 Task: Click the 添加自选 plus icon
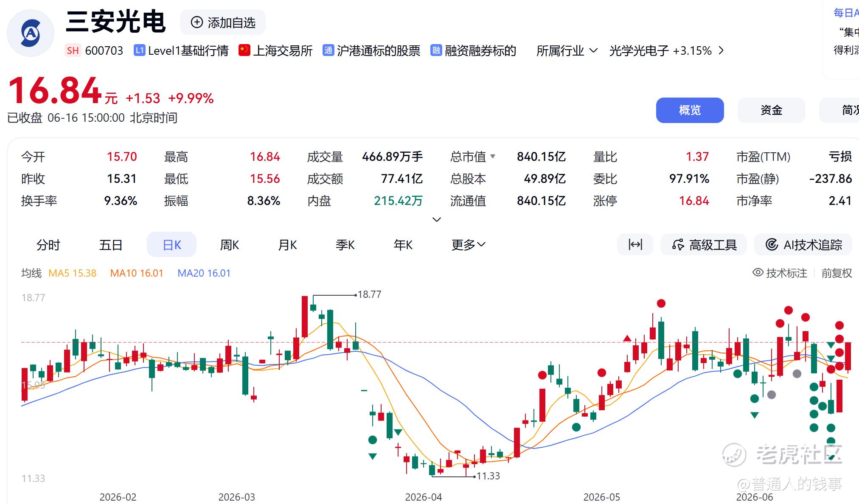197,22
